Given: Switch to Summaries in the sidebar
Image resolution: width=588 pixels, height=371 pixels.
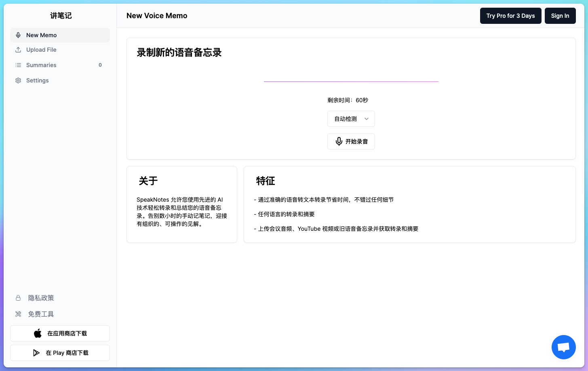Looking at the screenshot, I should point(41,65).
